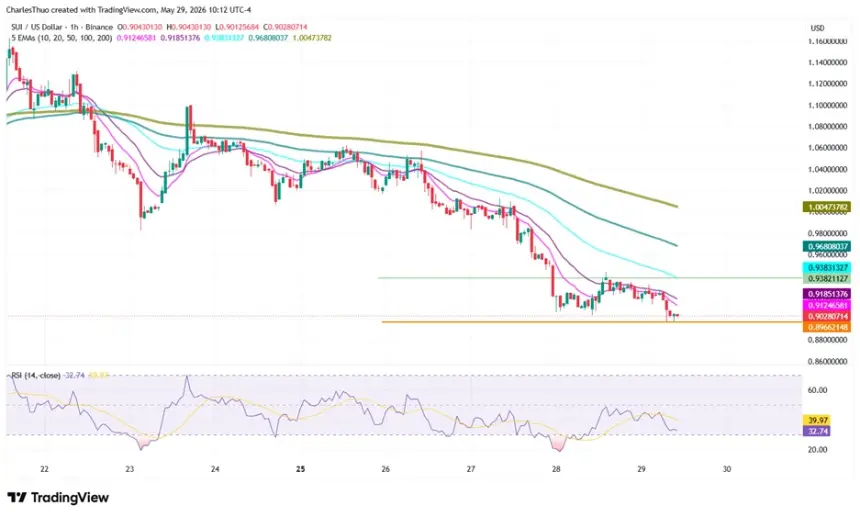The width and height of the screenshot is (860, 517).
Task: Click the magenta 0.91246581 price tag on axis
Action: coord(827,305)
